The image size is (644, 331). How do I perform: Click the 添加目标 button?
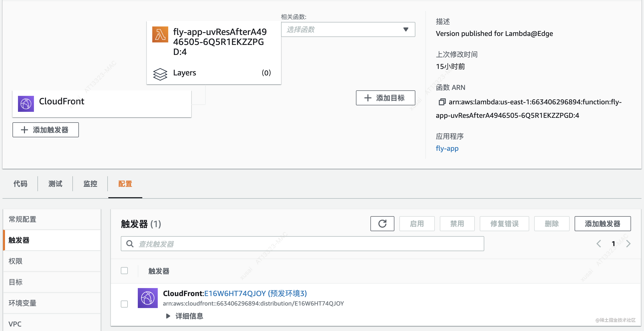[385, 98]
